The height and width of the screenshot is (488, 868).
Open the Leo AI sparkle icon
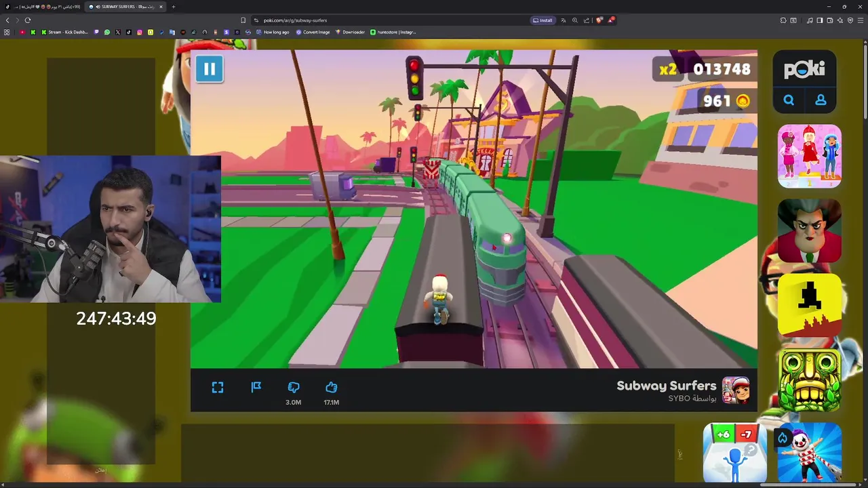[840, 20]
